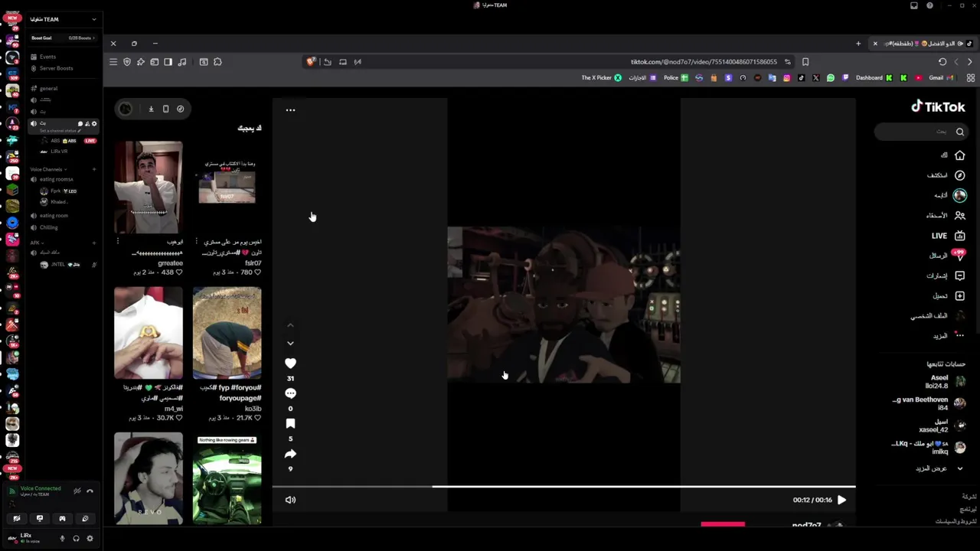The height and width of the screenshot is (551, 980).
Task: Open the Instagram bookmark shortcut
Action: [786, 78]
